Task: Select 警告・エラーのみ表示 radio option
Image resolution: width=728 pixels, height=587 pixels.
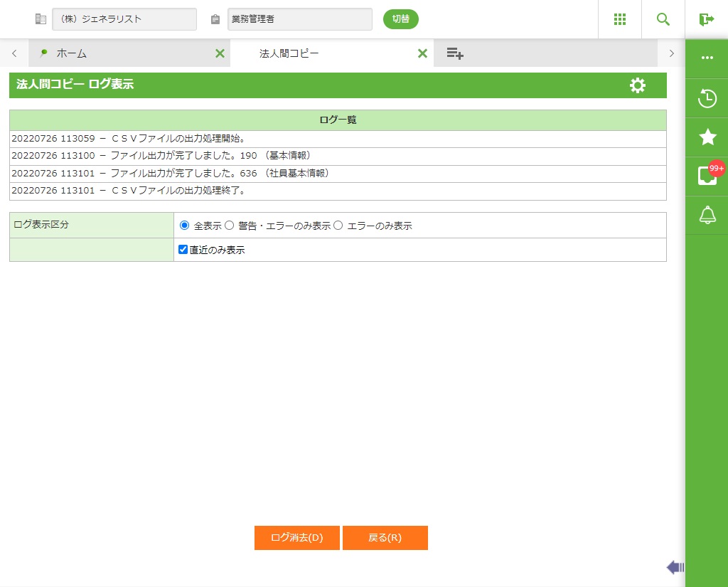Action: [x=230, y=226]
